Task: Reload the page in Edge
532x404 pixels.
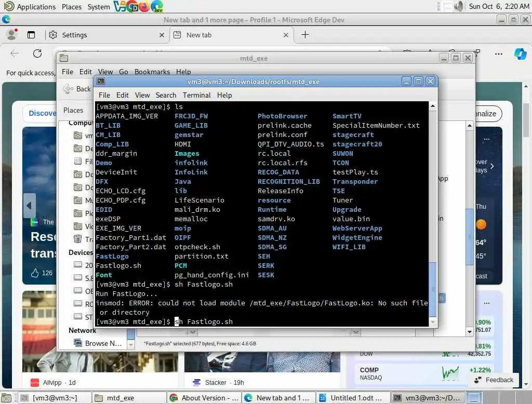Action: pyautogui.click(x=37, y=53)
